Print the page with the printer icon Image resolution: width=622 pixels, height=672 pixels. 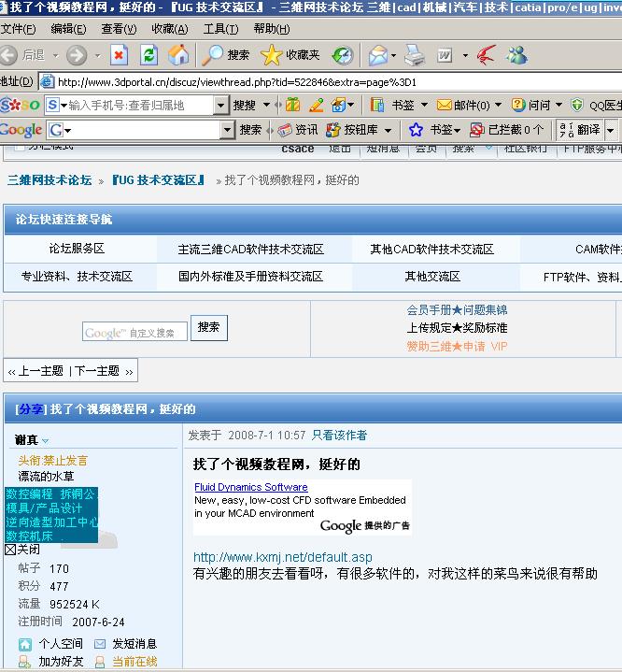pyautogui.click(x=415, y=55)
